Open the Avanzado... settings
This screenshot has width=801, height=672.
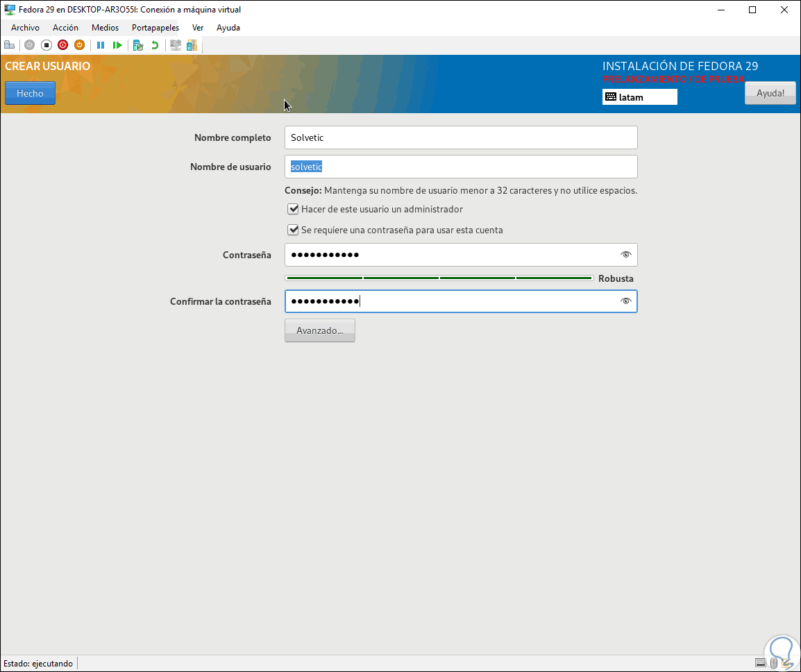coord(320,330)
